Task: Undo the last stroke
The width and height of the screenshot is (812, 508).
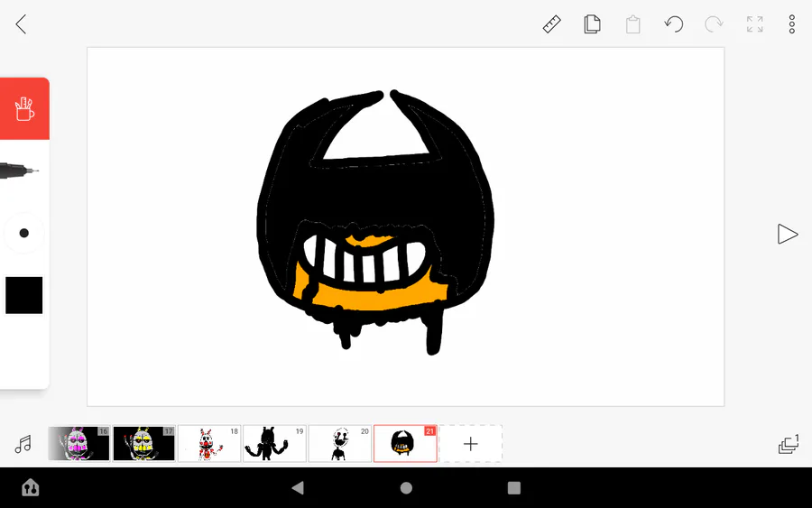Action: click(674, 24)
